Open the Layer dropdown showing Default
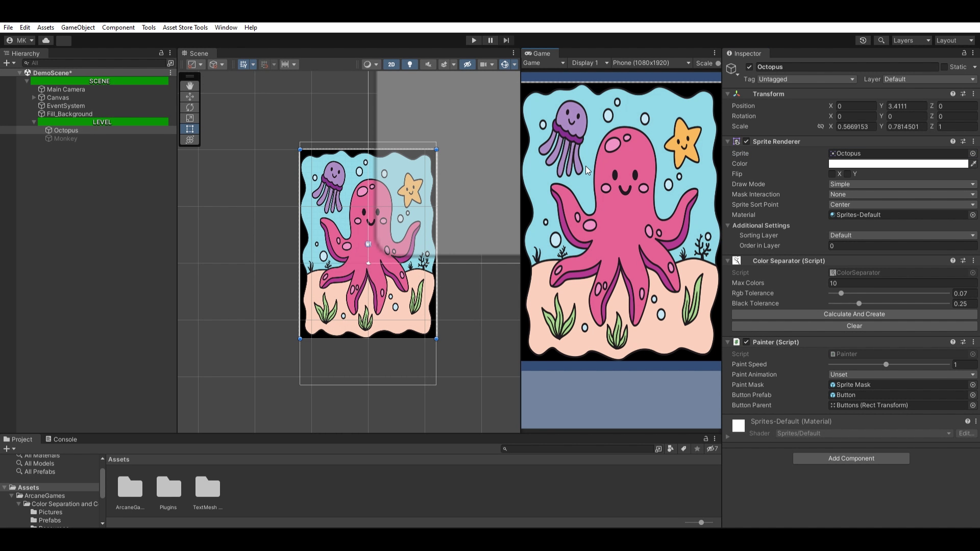The width and height of the screenshot is (980, 551). click(x=929, y=79)
